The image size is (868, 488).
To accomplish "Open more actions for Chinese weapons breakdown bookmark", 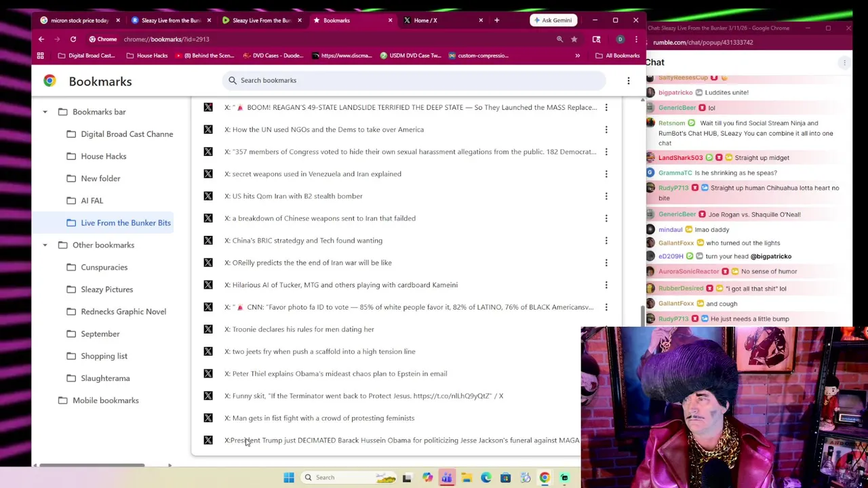I will tap(606, 219).
